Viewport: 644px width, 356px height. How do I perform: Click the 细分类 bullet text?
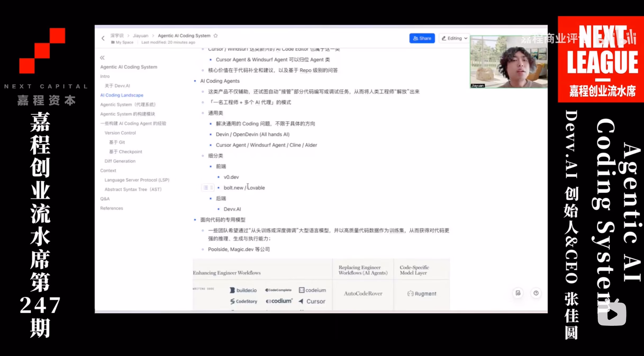(215, 156)
